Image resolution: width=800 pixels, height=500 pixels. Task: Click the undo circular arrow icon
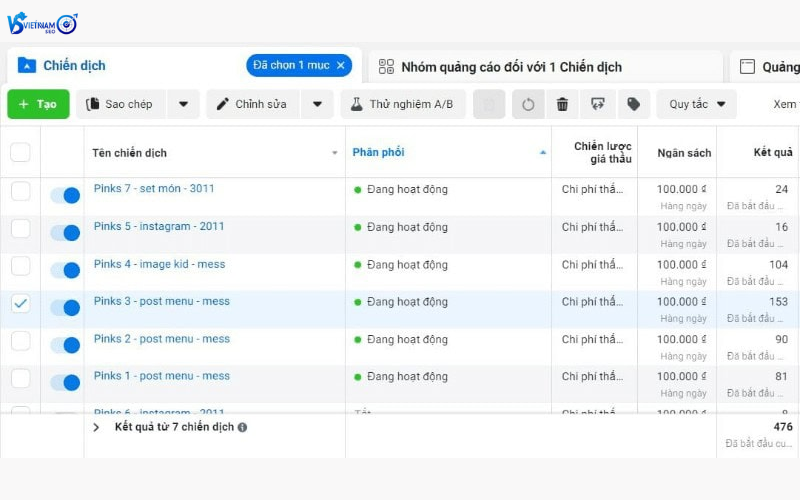click(528, 105)
